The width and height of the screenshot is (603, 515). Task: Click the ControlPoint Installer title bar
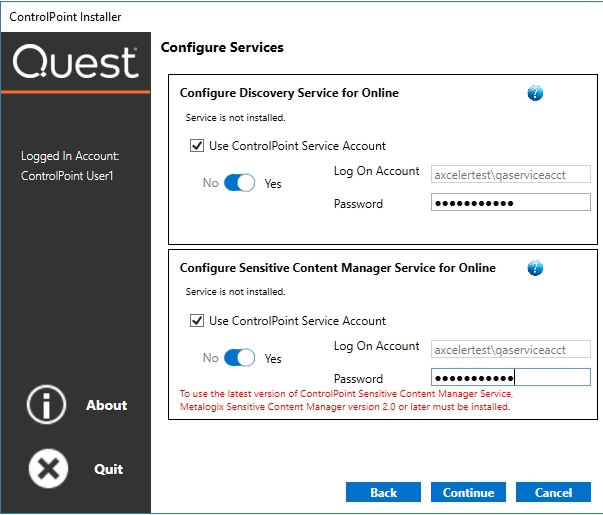(x=300, y=17)
